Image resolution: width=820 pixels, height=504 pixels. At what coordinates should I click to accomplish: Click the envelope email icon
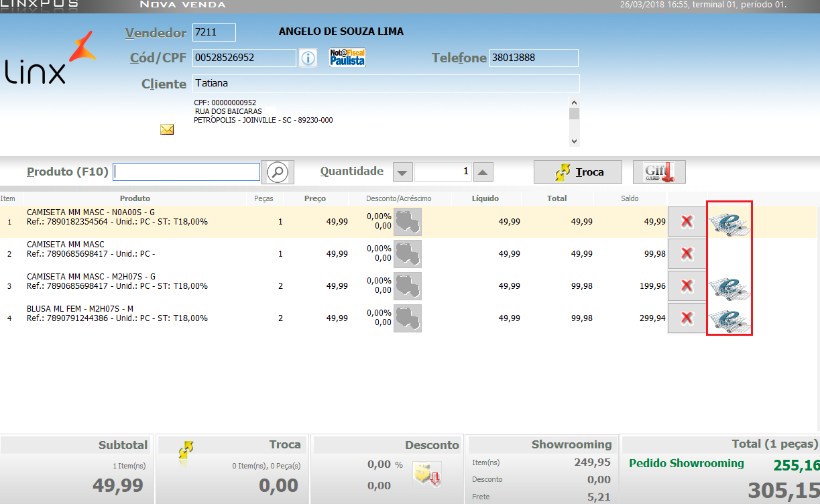[167, 129]
